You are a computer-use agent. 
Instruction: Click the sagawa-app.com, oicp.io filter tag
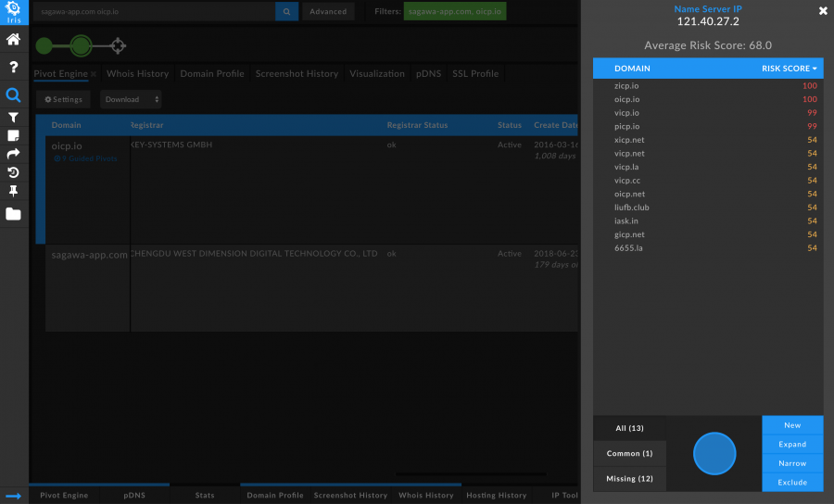[x=455, y=11]
